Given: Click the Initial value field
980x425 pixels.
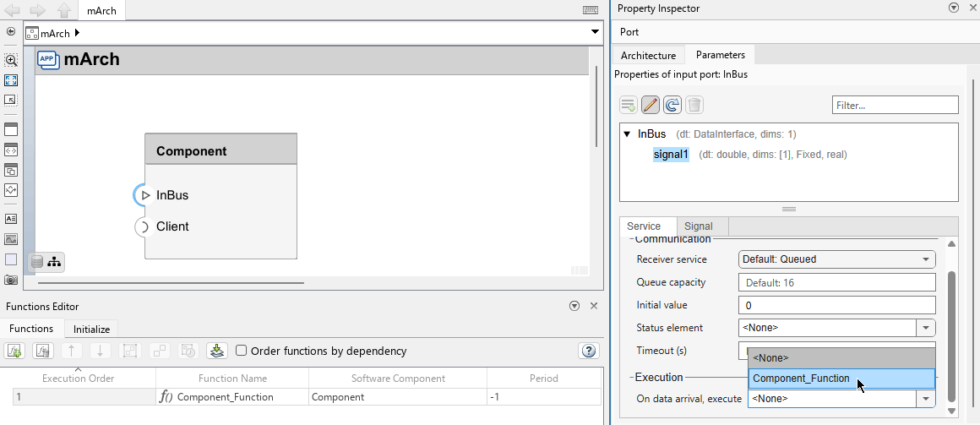Looking at the screenshot, I should pyautogui.click(x=837, y=305).
